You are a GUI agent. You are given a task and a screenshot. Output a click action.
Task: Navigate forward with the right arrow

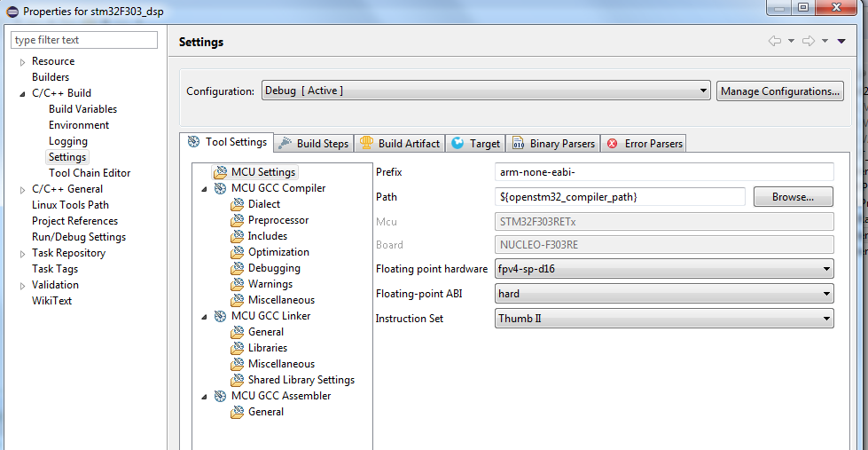[x=809, y=41]
